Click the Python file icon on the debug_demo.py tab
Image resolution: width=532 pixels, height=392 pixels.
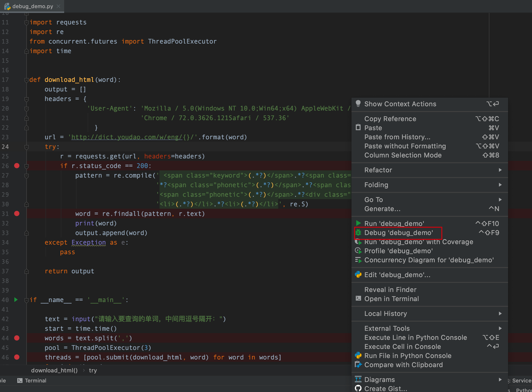(7, 6)
